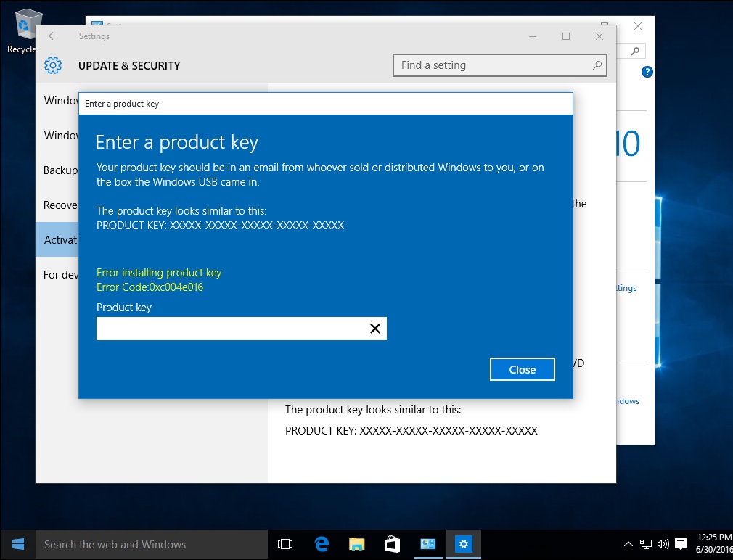Close the Enter a product key dialog

coord(522,369)
